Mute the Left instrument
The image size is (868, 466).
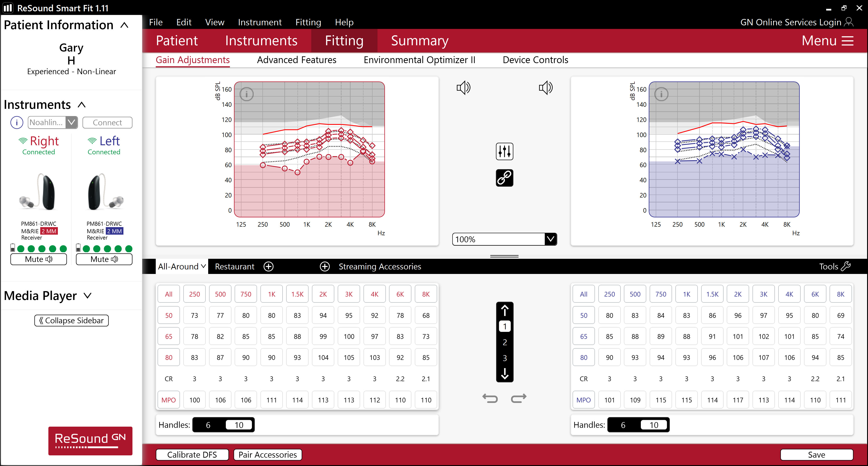(104, 259)
